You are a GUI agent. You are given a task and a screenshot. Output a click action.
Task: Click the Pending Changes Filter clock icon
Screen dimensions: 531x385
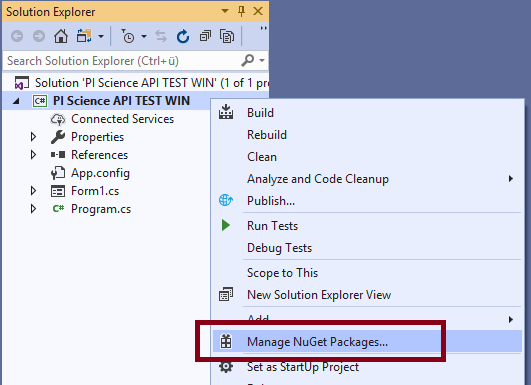[128, 36]
